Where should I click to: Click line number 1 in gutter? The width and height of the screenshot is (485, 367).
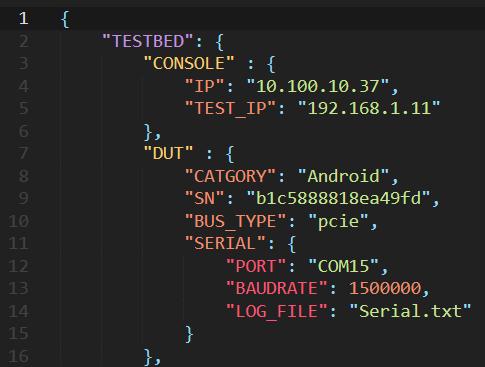click(x=24, y=19)
